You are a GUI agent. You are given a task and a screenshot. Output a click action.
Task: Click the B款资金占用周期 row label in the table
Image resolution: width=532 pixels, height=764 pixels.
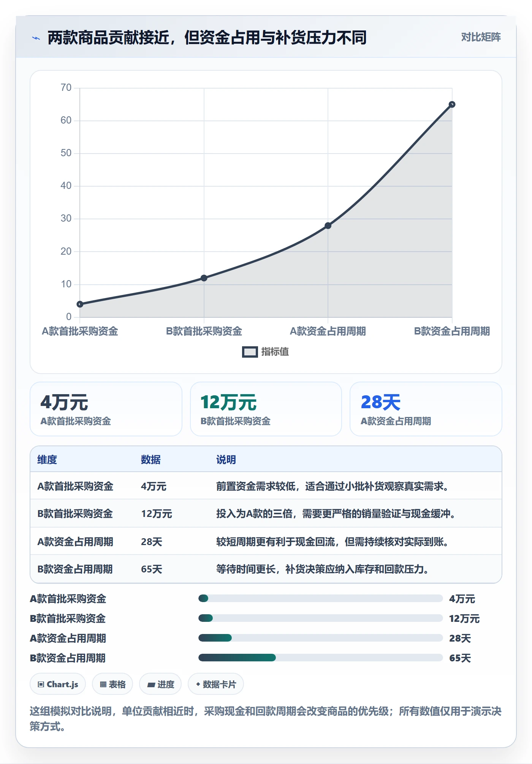click(75, 569)
